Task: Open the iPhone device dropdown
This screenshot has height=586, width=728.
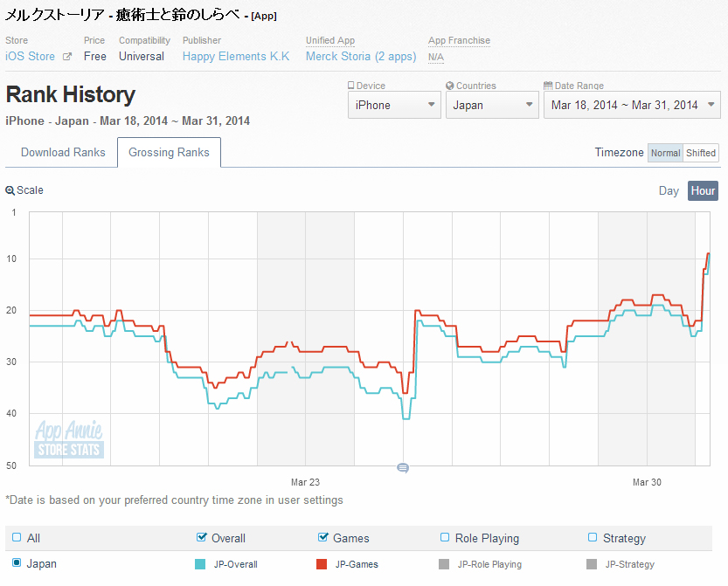Action: pos(394,105)
